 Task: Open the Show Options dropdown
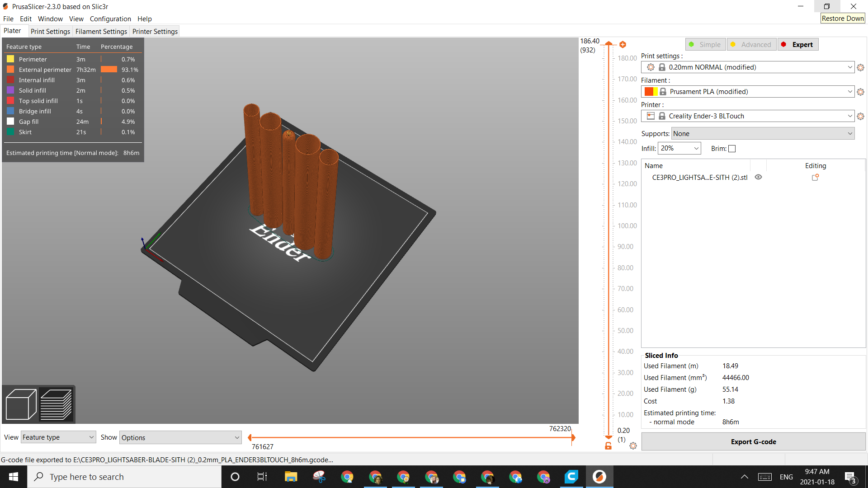(180, 437)
